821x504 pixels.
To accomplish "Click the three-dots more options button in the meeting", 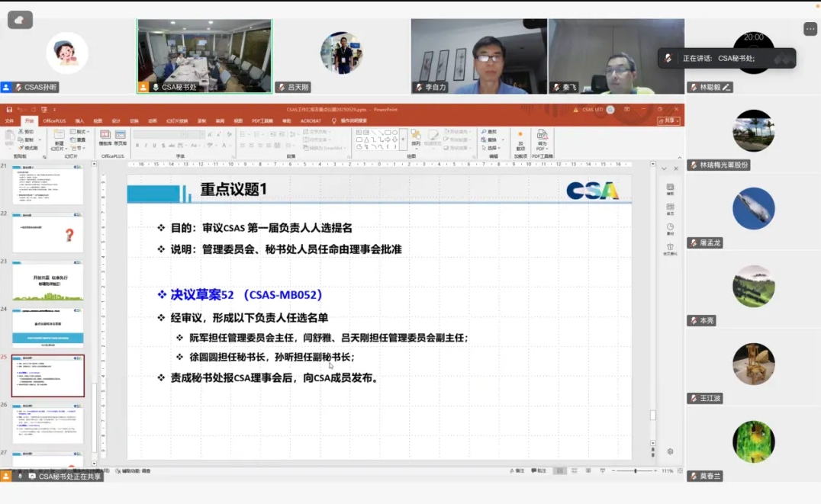I will click(810, 29).
